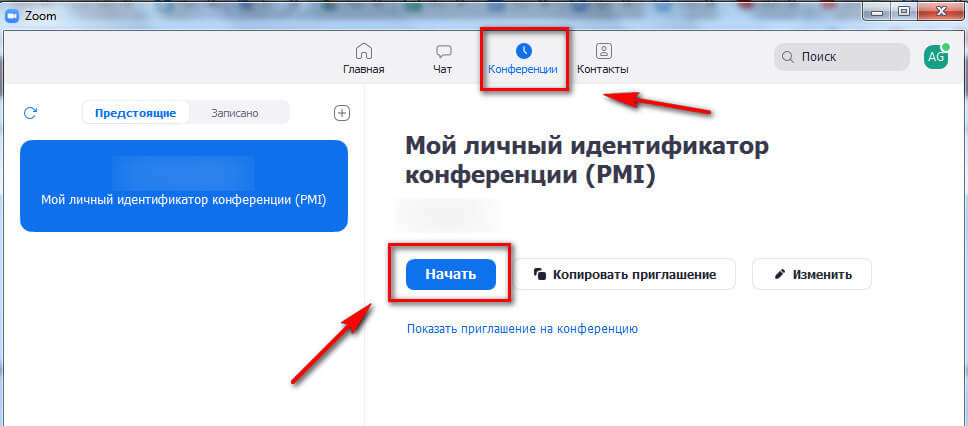Click the magnifier icon in search
The height and width of the screenshot is (426, 968).
tap(789, 57)
